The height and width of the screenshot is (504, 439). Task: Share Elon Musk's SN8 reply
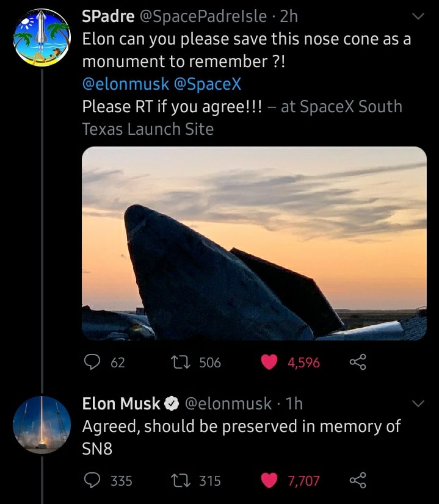tap(358, 481)
